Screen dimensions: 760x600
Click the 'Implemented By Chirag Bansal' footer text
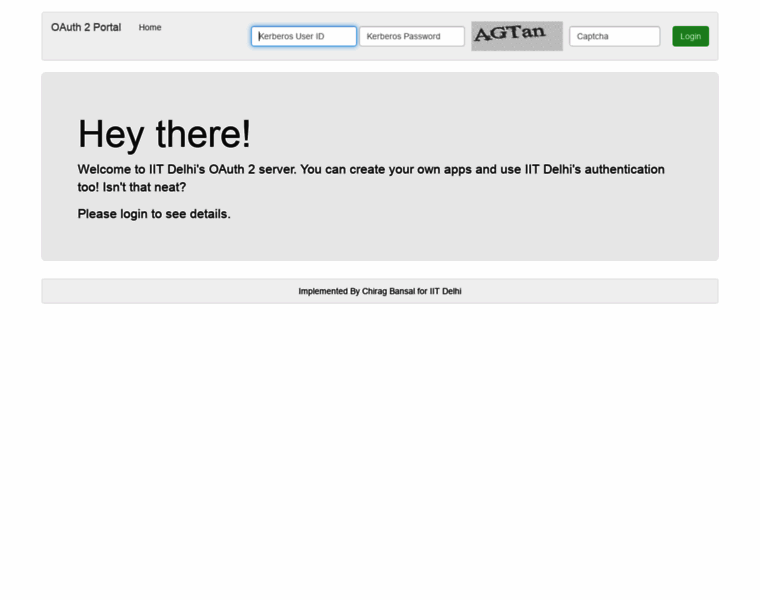point(380,291)
